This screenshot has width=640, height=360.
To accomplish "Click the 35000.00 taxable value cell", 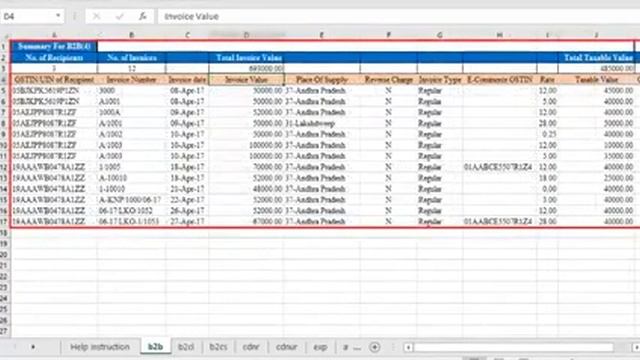I will point(596,156).
